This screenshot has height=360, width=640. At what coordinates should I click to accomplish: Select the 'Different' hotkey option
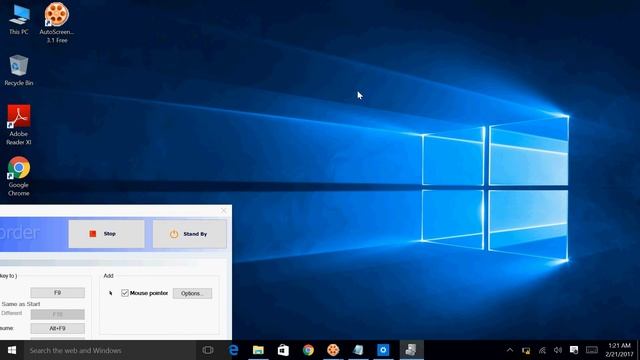coord(11,313)
